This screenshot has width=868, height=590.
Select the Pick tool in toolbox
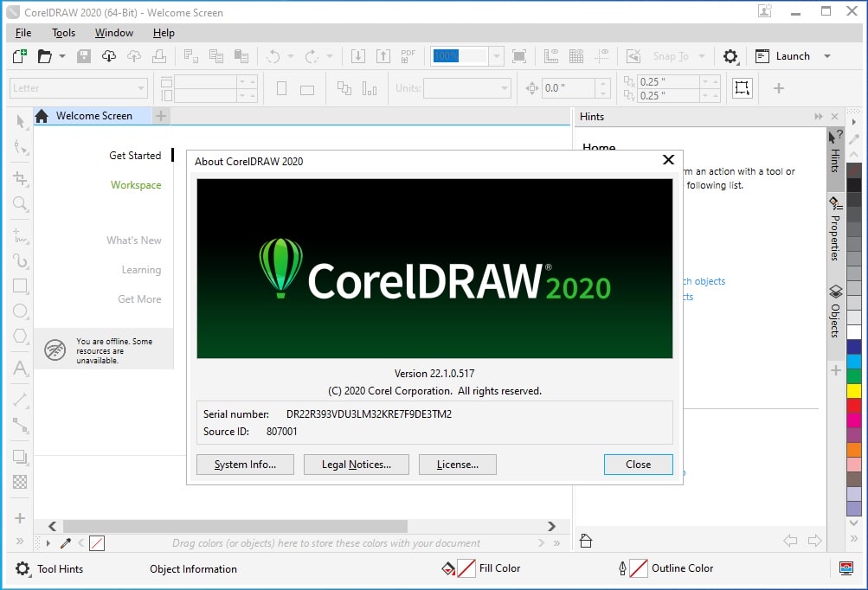point(21,121)
